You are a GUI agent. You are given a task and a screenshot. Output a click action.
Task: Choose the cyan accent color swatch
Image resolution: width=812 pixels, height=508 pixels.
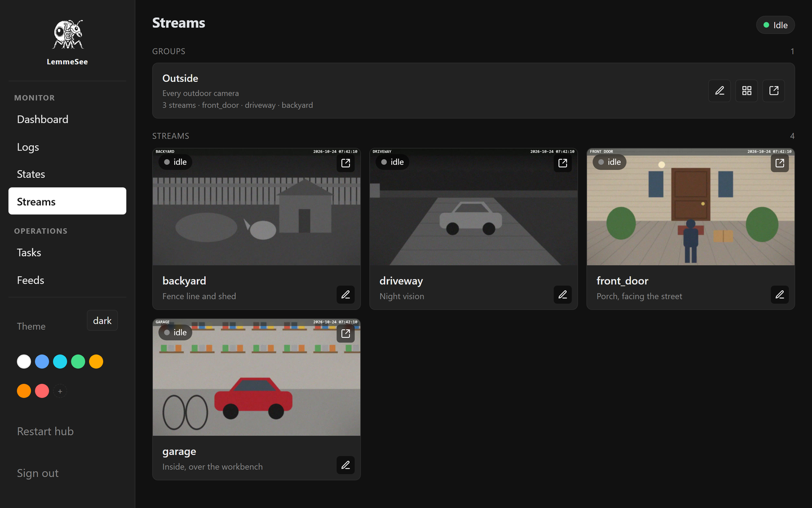(x=60, y=362)
